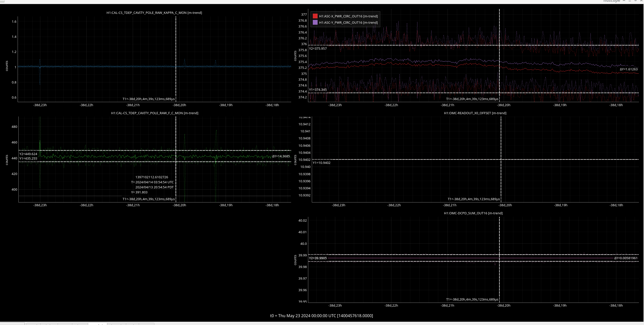644x325 pixels.
Task: Click the ΔY=1.61263 readout
Action: (629, 69)
